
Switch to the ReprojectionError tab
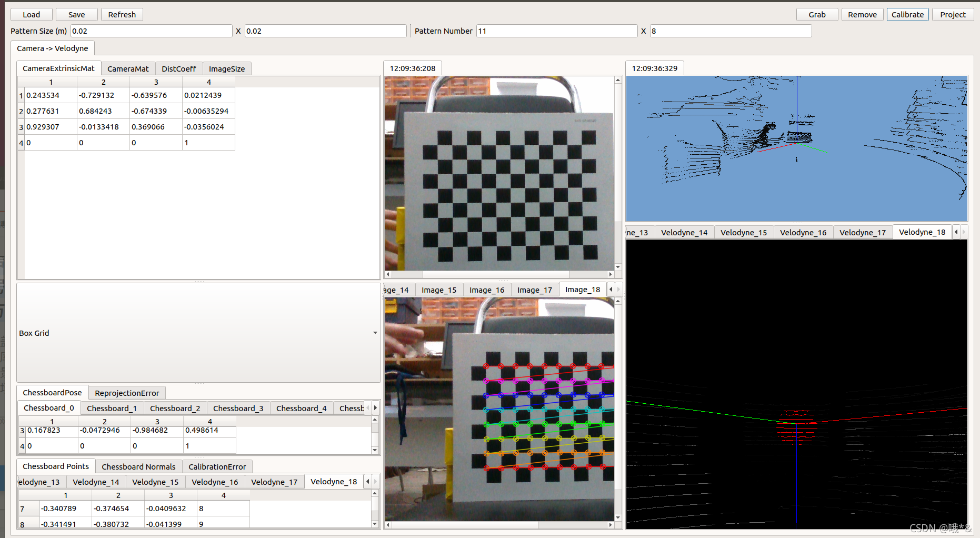(x=127, y=393)
